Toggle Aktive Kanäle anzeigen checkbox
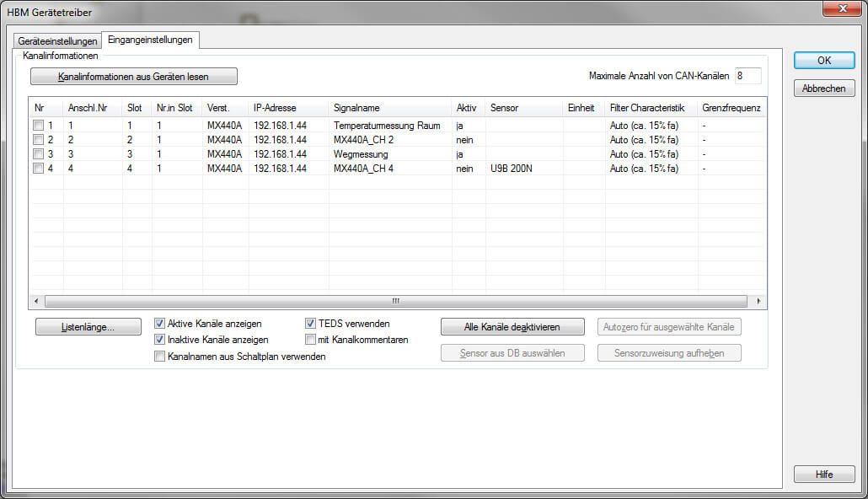The height and width of the screenshot is (499, 868). click(160, 324)
